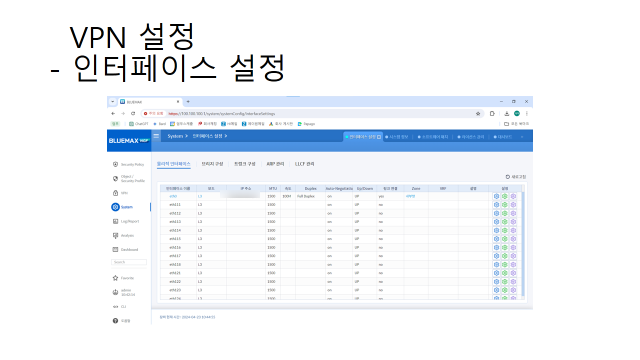Click the MTU column header
Viewport: 640px width, 360px height.
273,189
